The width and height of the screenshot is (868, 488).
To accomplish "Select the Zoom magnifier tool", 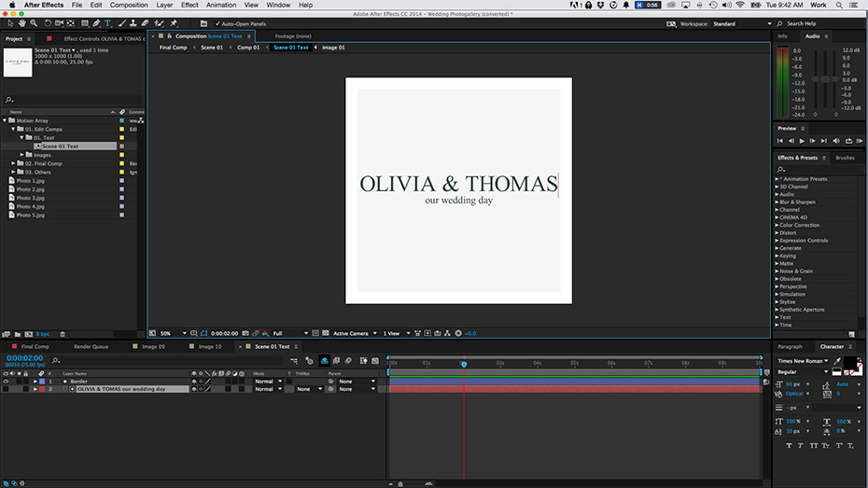I will 34,23.
